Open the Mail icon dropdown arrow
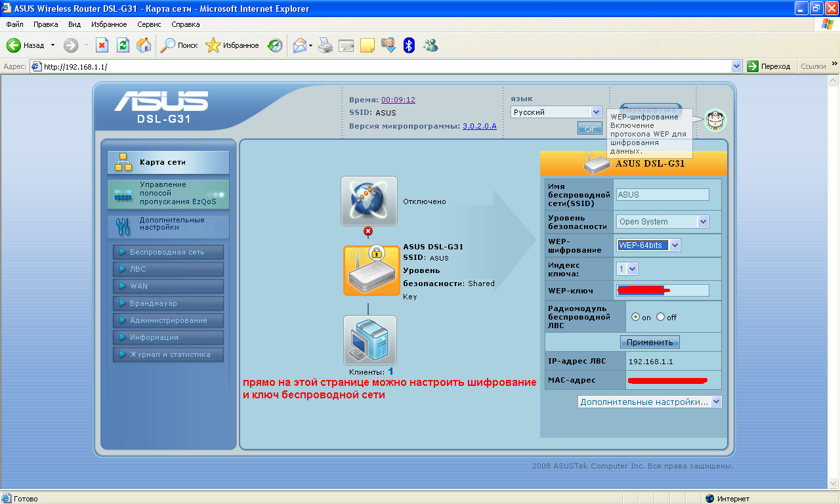Viewport: 840px width, 504px height. coord(311,45)
